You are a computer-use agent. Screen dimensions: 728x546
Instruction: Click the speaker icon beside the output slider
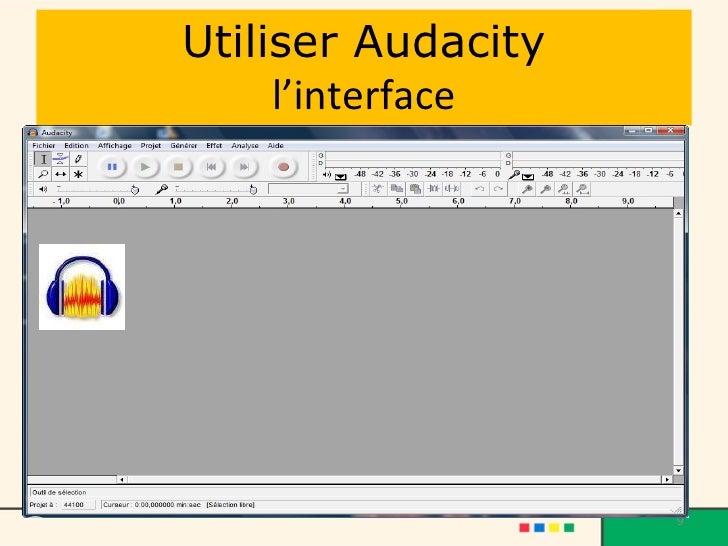43,189
